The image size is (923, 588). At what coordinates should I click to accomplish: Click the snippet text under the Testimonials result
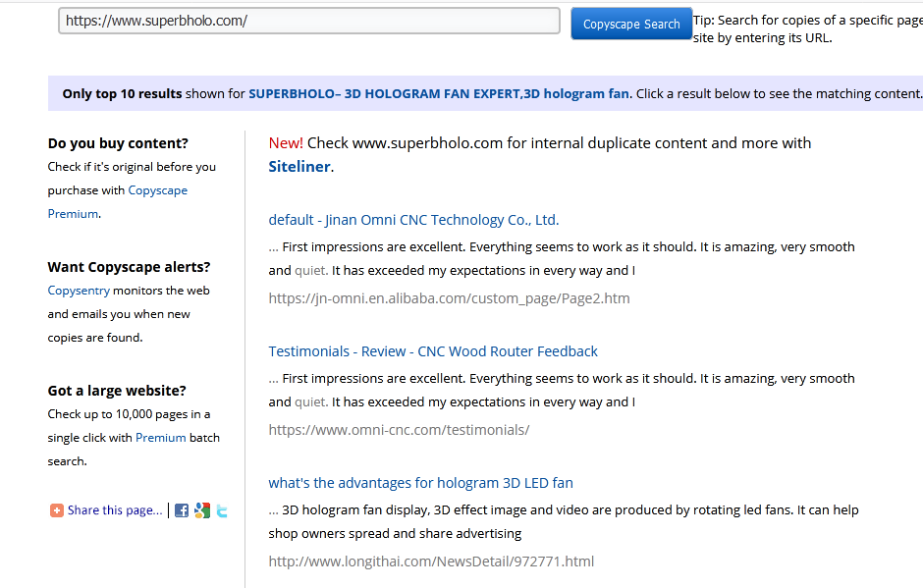coord(562,391)
